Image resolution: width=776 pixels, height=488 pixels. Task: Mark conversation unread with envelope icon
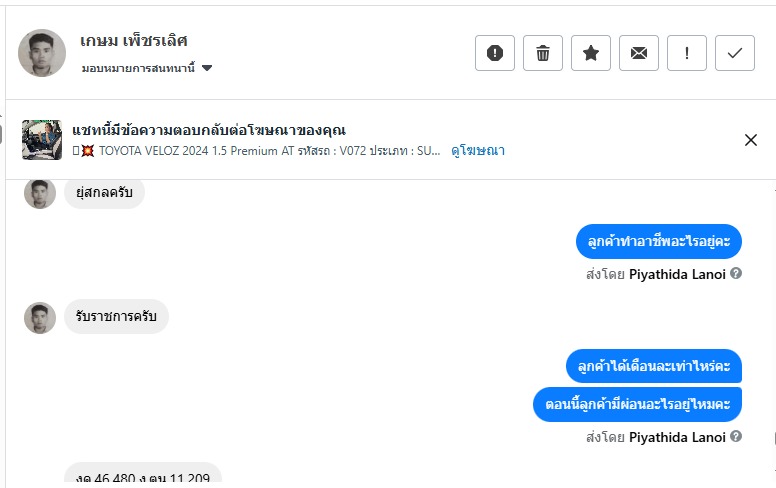[639, 54]
